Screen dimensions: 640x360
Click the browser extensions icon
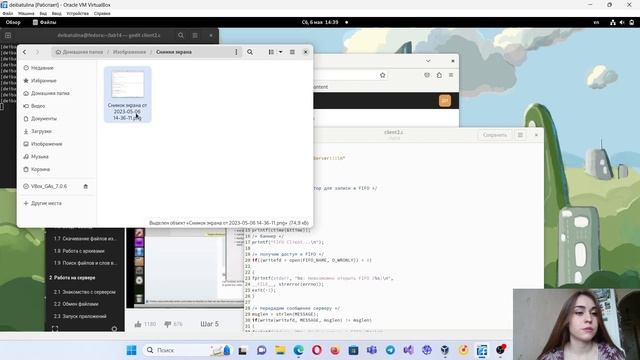[439, 75]
